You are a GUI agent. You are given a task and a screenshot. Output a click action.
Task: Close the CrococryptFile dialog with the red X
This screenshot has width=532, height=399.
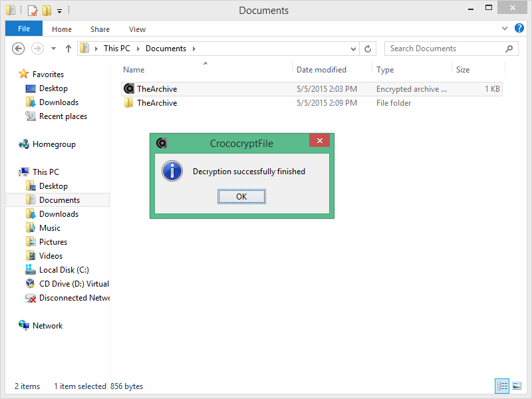pyautogui.click(x=319, y=140)
